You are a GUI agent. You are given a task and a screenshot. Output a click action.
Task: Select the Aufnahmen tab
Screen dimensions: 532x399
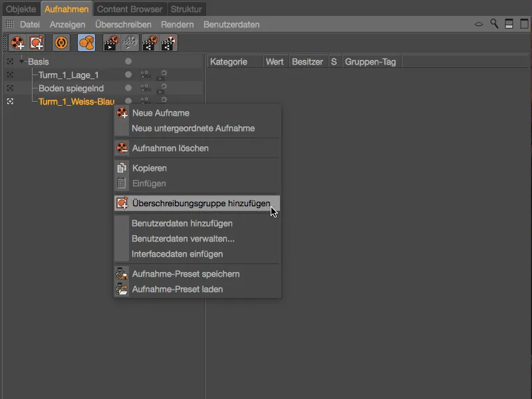tap(66, 9)
